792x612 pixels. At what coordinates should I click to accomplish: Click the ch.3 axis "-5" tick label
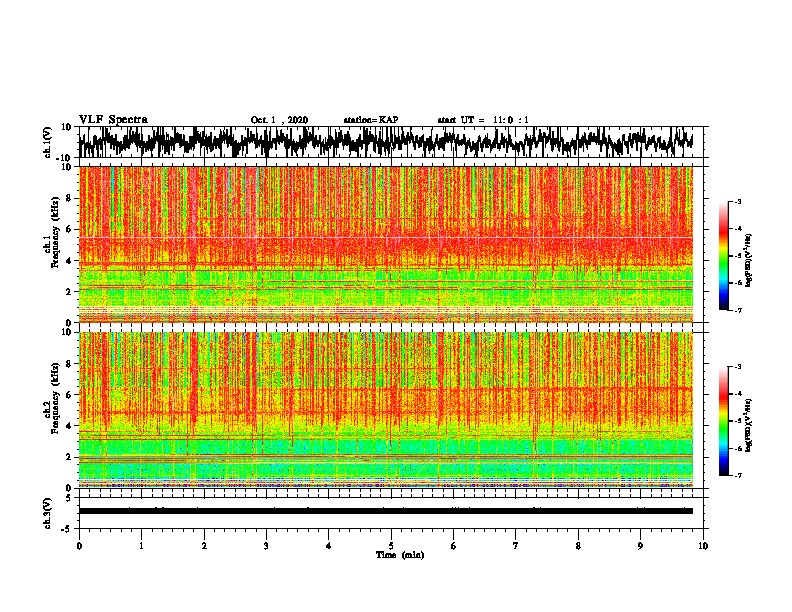[x=67, y=529]
